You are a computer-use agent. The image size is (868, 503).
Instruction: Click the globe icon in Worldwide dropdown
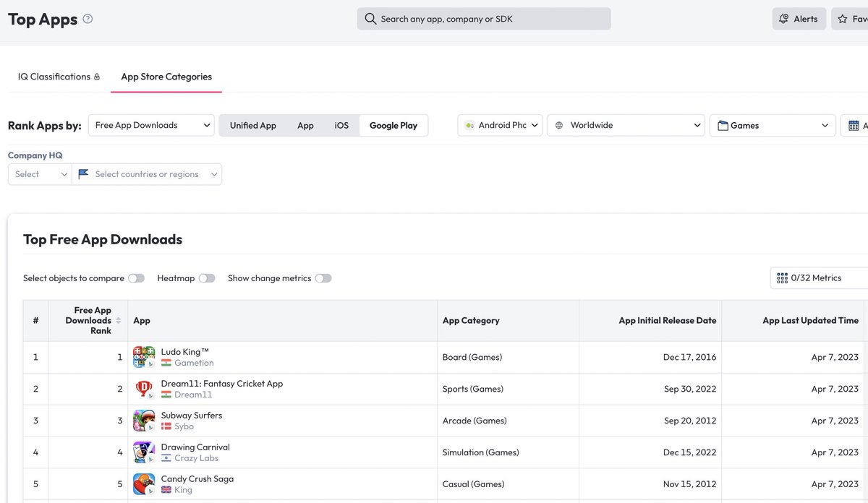click(559, 125)
